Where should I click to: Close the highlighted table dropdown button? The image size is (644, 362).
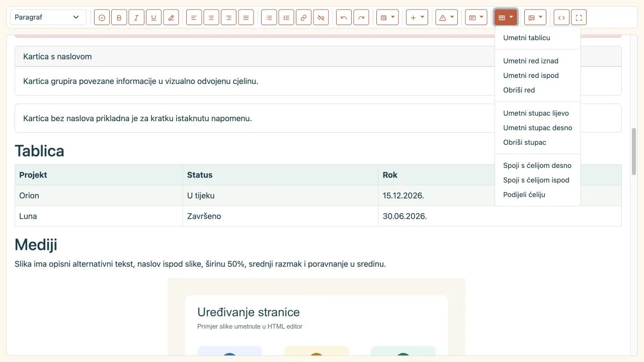506,18
